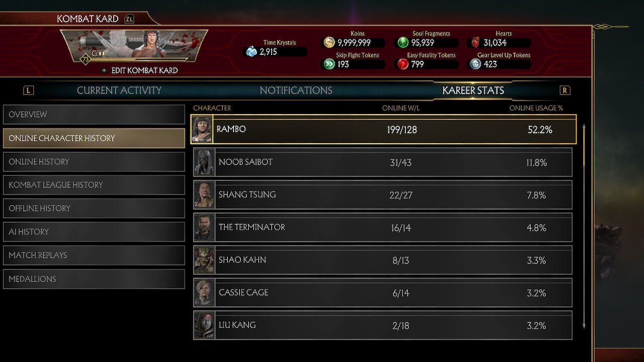Switch to the Current Activity tab
644x362 pixels.
[x=119, y=90]
